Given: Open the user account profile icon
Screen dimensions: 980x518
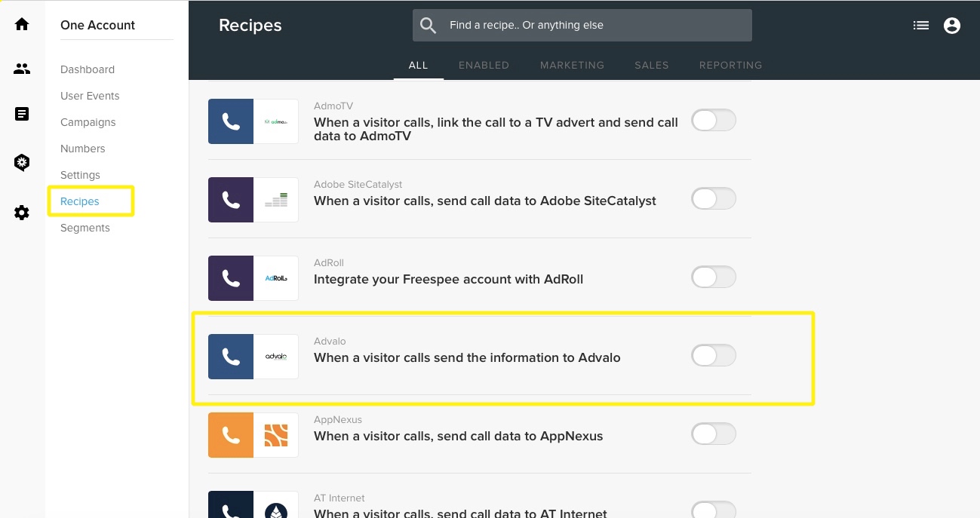Looking at the screenshot, I should click(x=952, y=25).
